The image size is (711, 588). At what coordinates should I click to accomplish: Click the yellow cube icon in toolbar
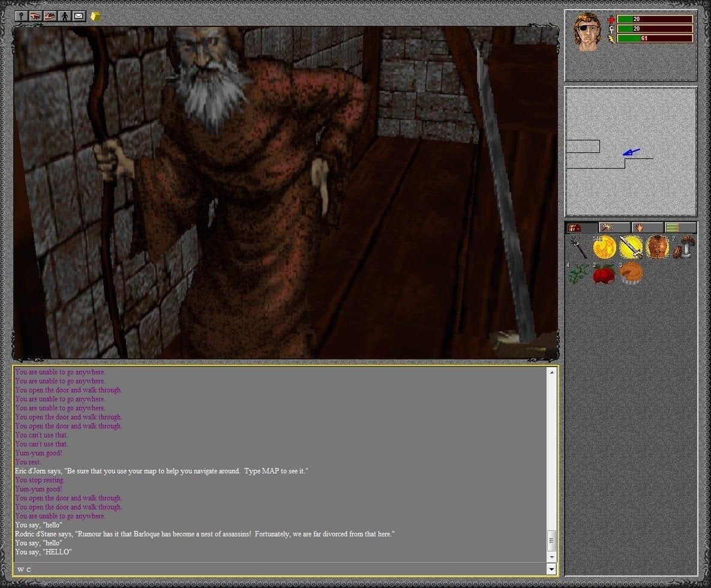pos(95,17)
